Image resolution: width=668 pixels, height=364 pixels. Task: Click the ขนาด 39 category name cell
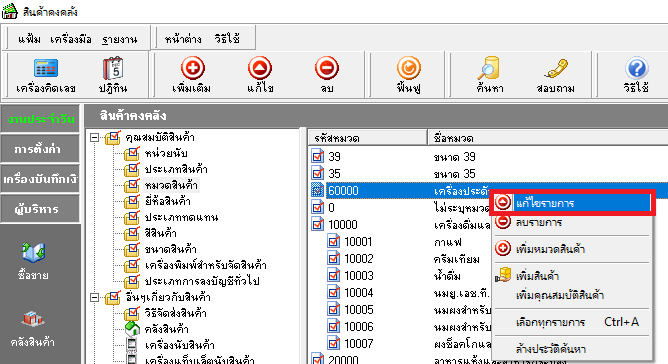pos(454,156)
